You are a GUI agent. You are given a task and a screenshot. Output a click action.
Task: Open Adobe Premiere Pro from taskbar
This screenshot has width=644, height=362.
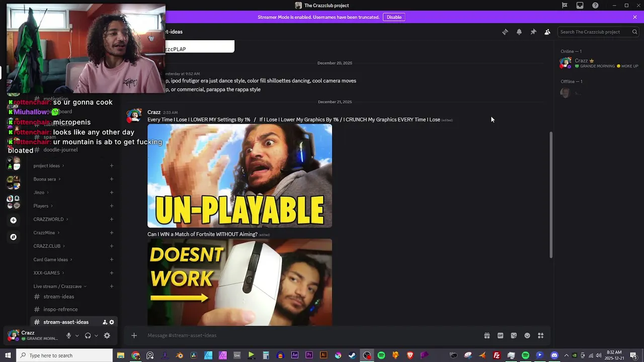click(309, 355)
